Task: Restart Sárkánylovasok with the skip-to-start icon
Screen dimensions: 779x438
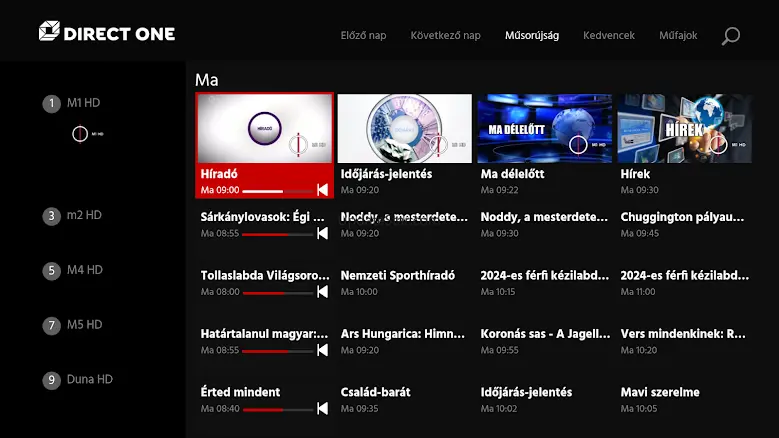Action: [322, 233]
